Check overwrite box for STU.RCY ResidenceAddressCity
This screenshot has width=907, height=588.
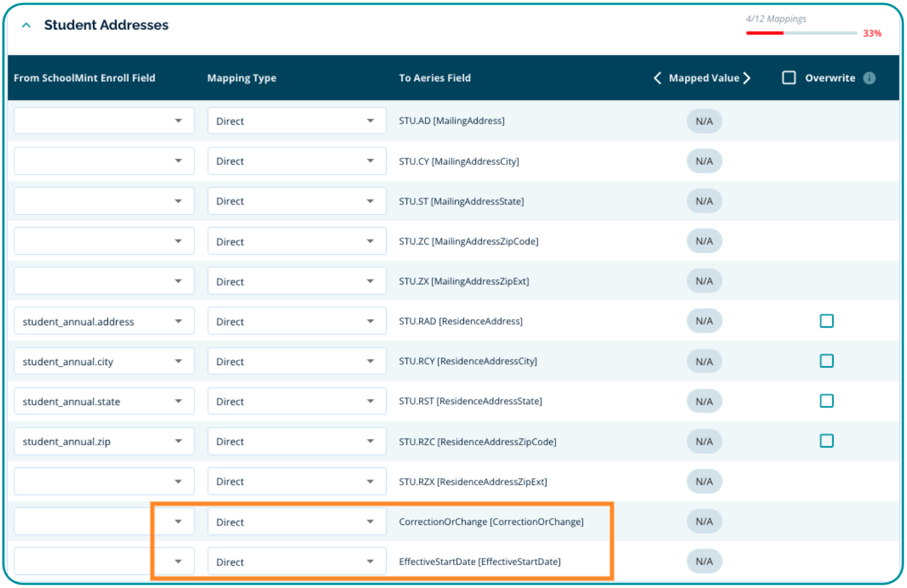coord(826,361)
